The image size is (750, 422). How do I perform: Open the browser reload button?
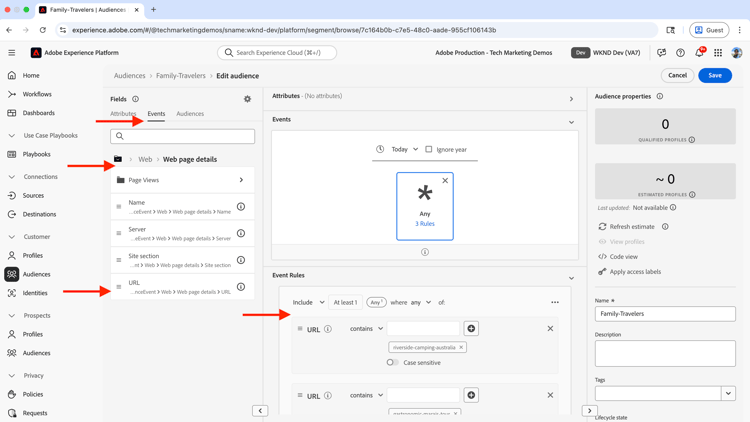click(43, 30)
